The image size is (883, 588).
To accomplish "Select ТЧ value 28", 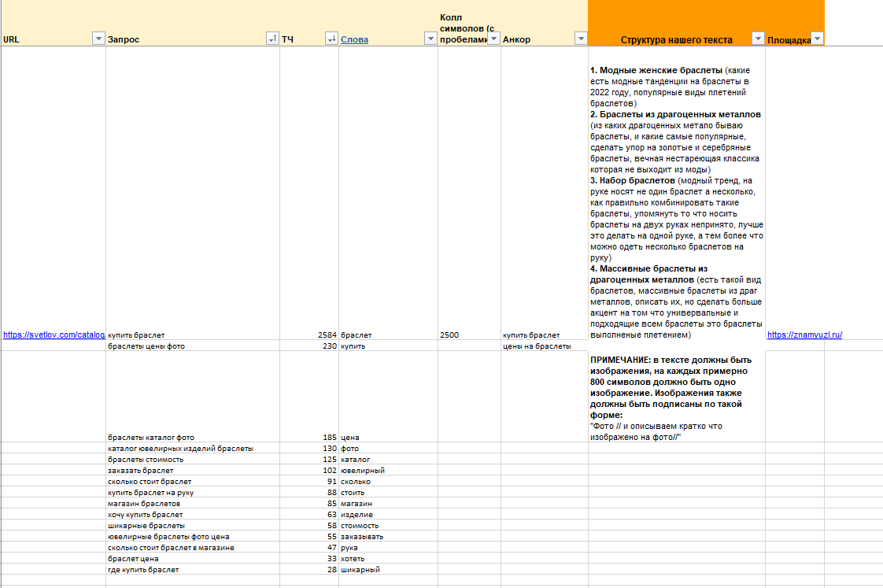I will (309, 569).
